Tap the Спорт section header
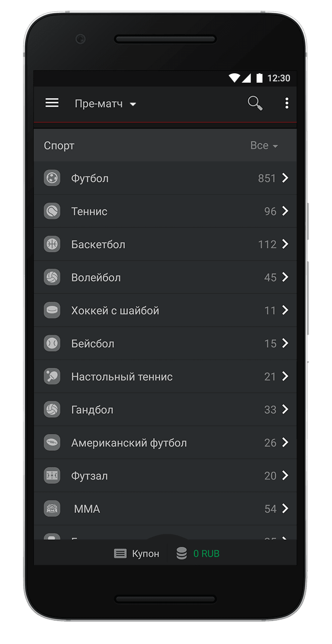This screenshot has width=332, height=644. (x=59, y=146)
